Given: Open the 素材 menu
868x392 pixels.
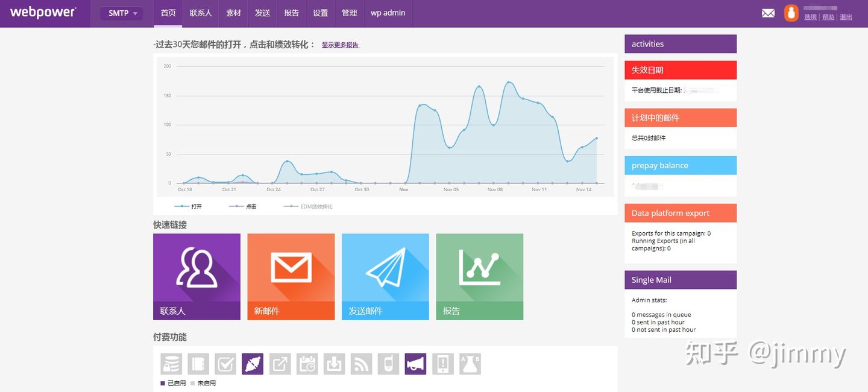Looking at the screenshot, I should [x=233, y=13].
